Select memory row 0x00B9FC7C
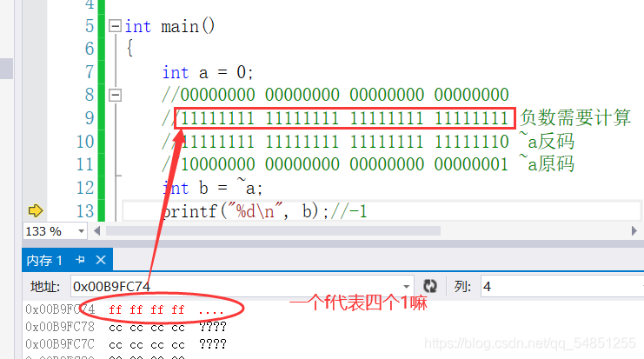The height and width of the screenshot is (359, 644). coord(126,344)
